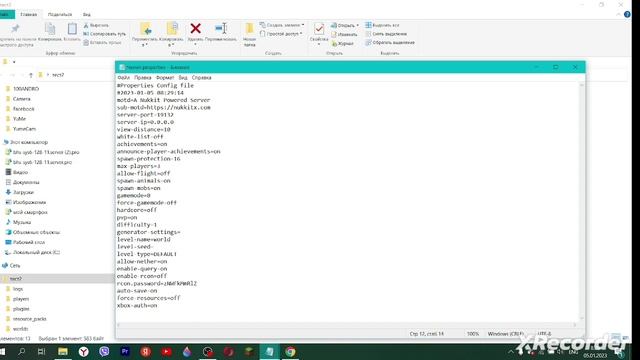Image resolution: width=640 pixels, height=360 pixels.
Task: Click the xbox-auth=on line in Notepad
Action: click(x=137, y=305)
